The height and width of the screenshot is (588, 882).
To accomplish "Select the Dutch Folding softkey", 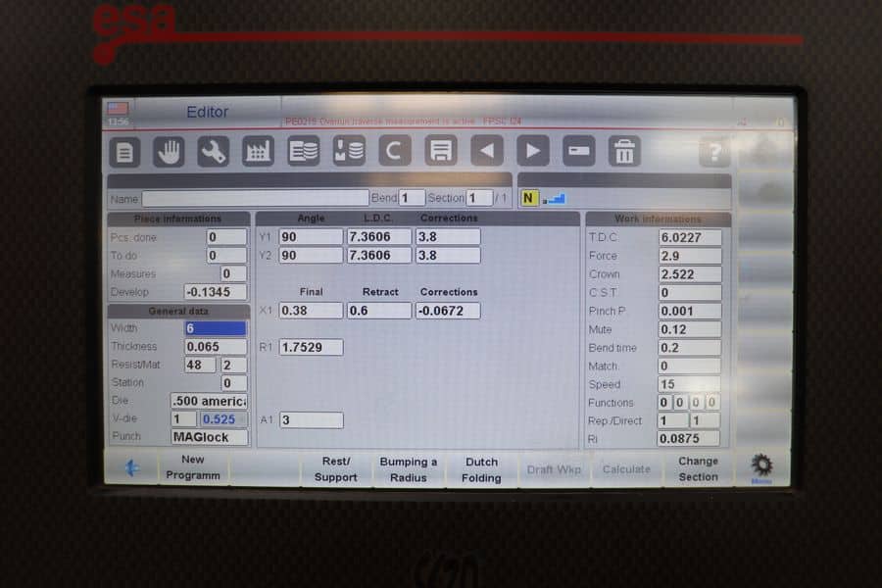I will point(481,469).
